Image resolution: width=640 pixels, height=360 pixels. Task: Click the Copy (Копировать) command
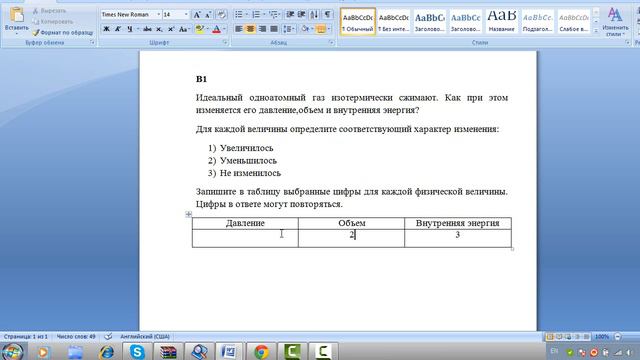[53, 22]
